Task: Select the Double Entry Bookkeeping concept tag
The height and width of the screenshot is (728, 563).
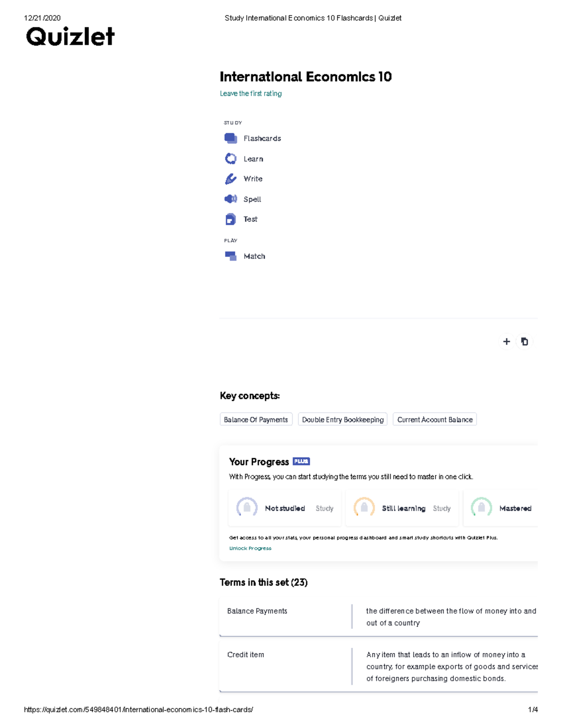Action: 343,419
